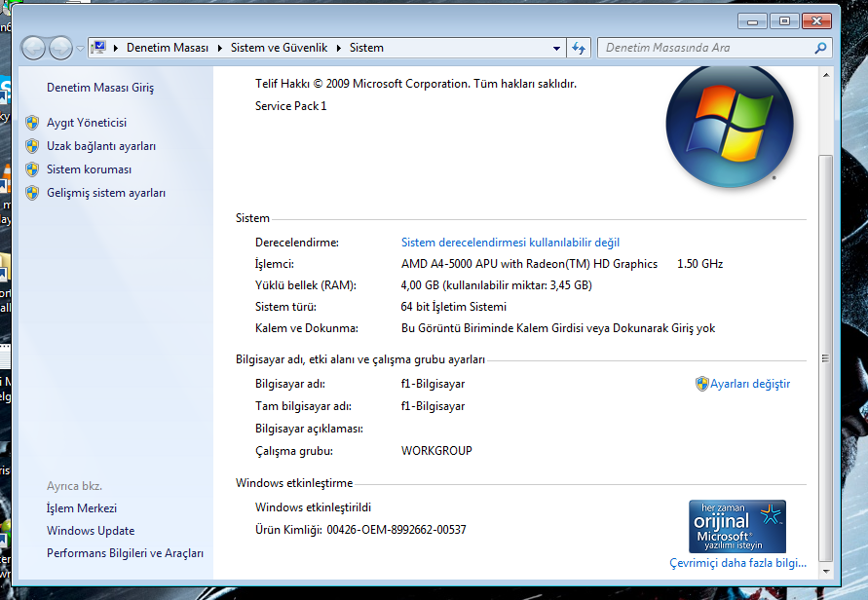Open the recent pages dropdown arrow
This screenshot has height=600, width=868.
80,49
